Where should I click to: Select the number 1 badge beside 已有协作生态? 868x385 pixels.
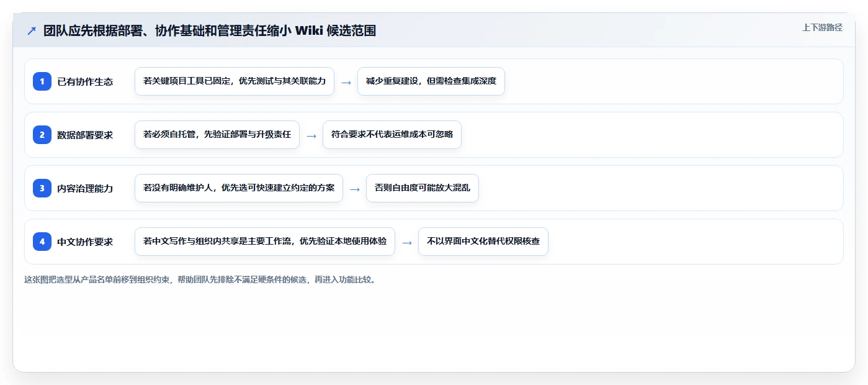42,81
